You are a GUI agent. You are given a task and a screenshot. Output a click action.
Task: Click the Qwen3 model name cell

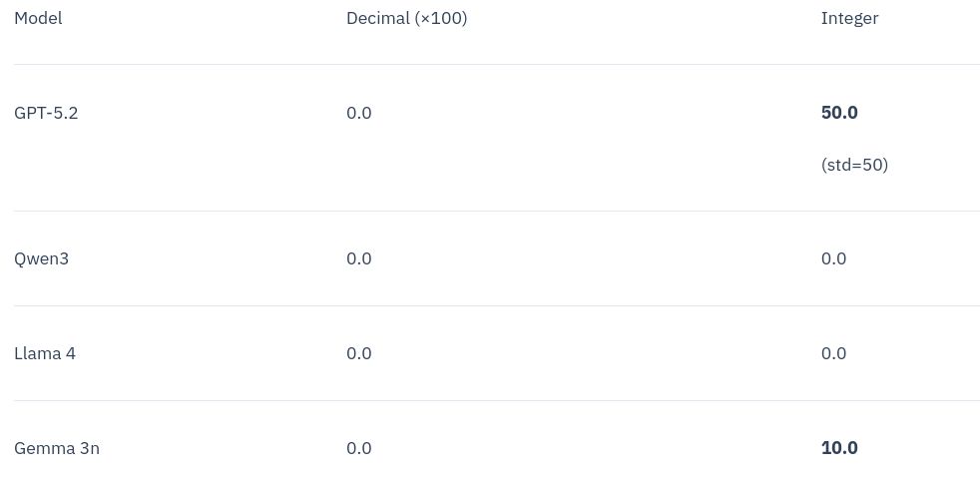tap(41, 258)
